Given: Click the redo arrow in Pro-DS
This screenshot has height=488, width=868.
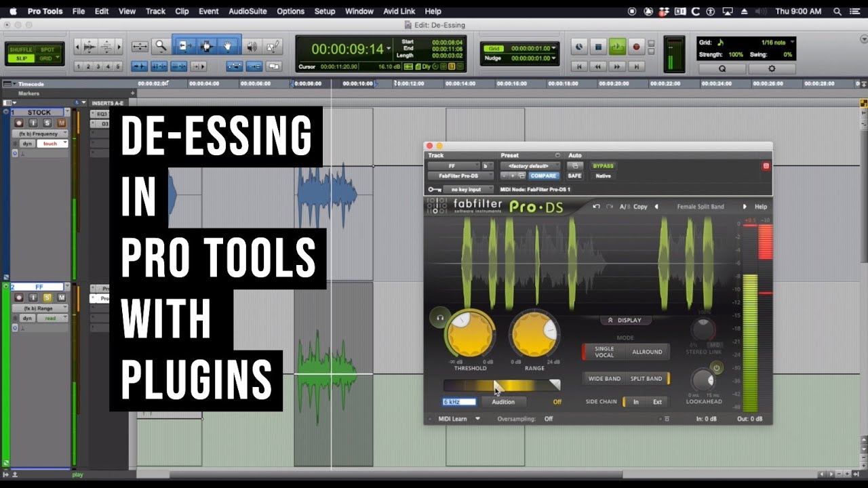Looking at the screenshot, I should pos(610,207).
